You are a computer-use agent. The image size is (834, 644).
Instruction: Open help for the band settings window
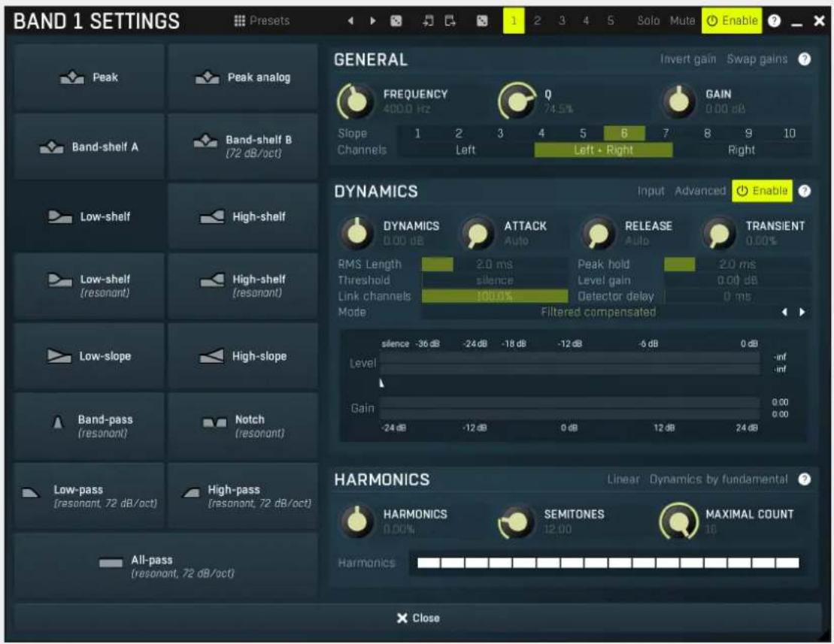775,21
